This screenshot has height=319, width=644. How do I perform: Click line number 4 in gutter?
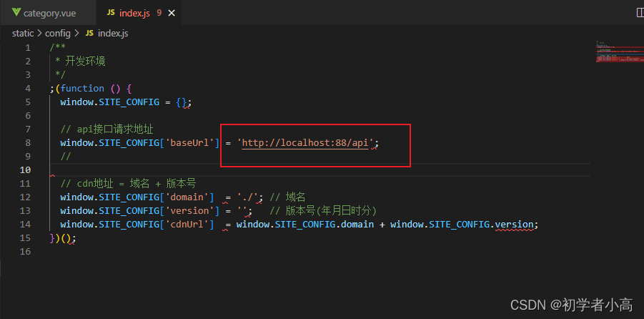click(27, 89)
